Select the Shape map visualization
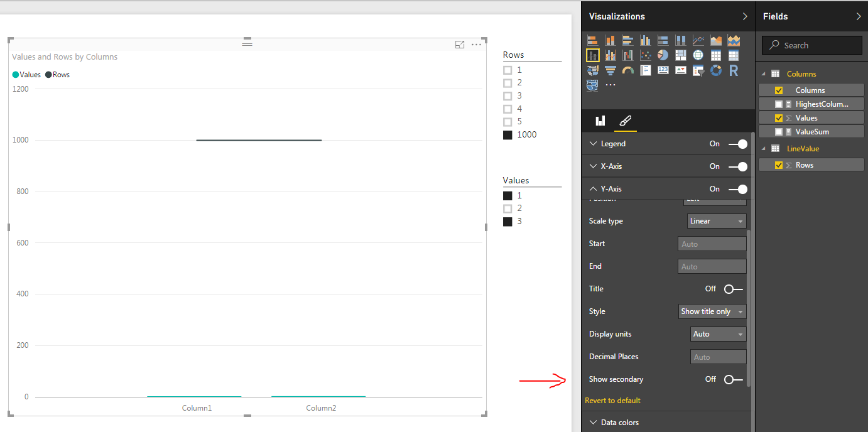The image size is (868, 432). click(593, 85)
